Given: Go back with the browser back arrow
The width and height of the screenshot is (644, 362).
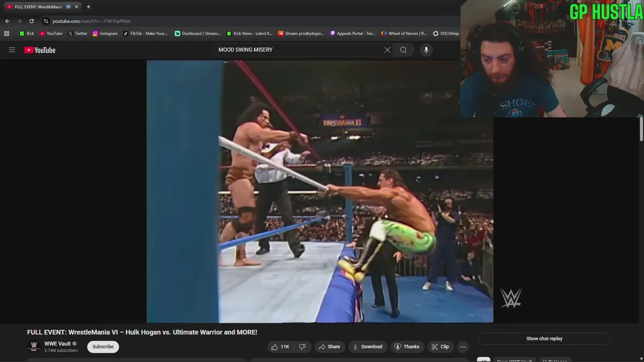Looking at the screenshot, I should pos(7,21).
